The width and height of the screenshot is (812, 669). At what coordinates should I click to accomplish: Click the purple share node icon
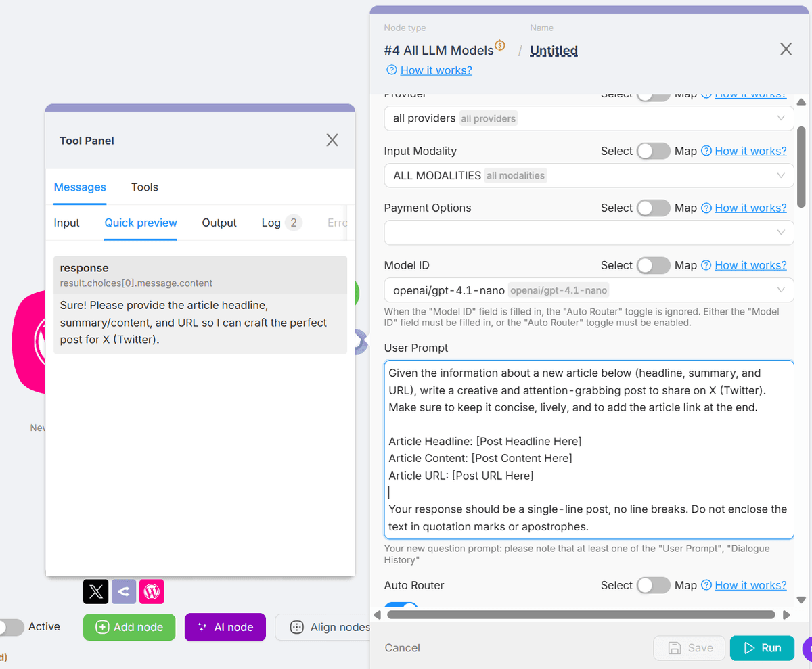coord(124,592)
